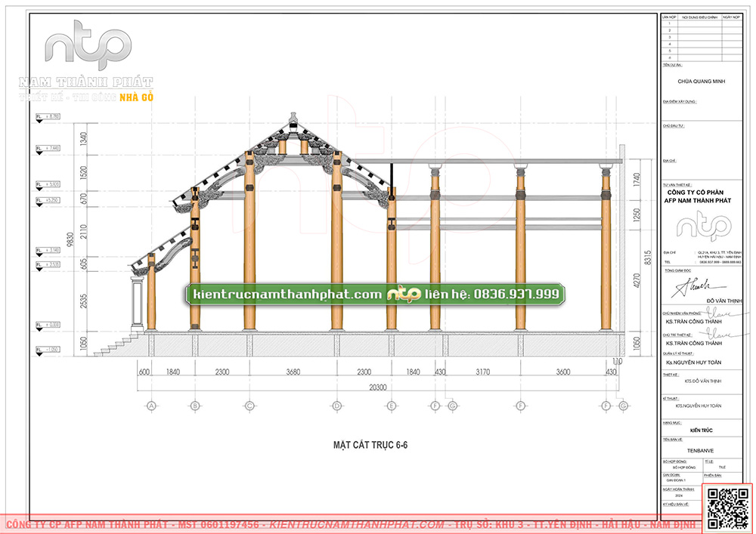Click the KIẾN TRÚC category text
The height and width of the screenshot is (534, 756).
(x=701, y=431)
